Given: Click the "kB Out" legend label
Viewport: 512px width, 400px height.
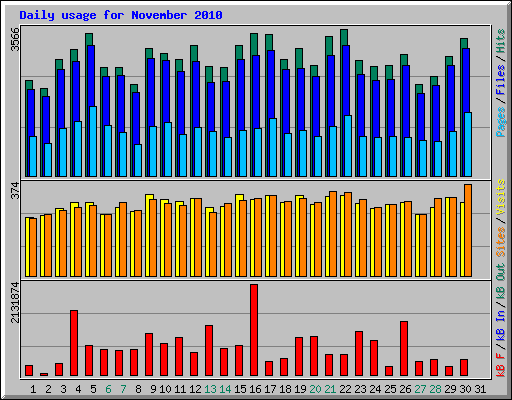Looking at the screenshot, I should (501, 282).
